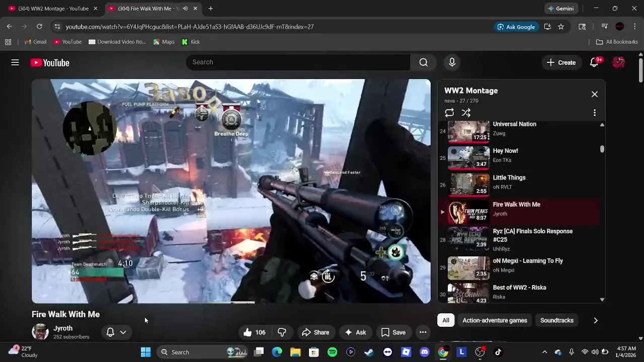Screen dimensions: 644x362
Task: Open the apps grid in bookmarks bar
Action: pyautogui.click(x=8, y=42)
